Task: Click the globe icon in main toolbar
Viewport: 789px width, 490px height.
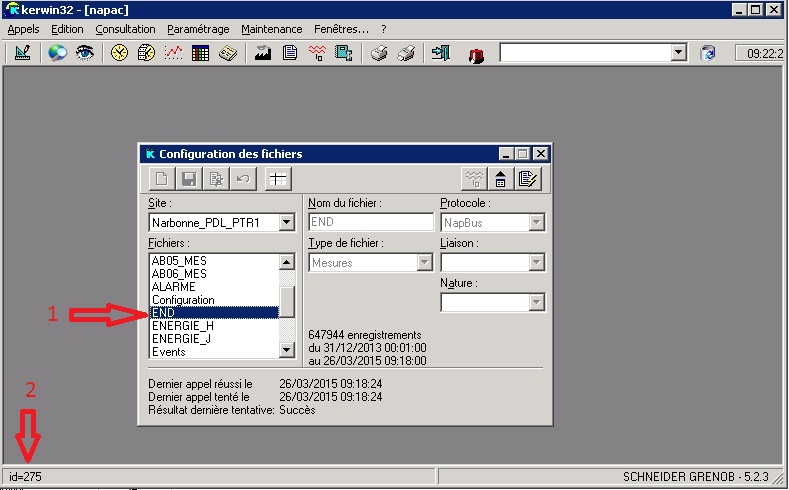Action: coord(57,53)
